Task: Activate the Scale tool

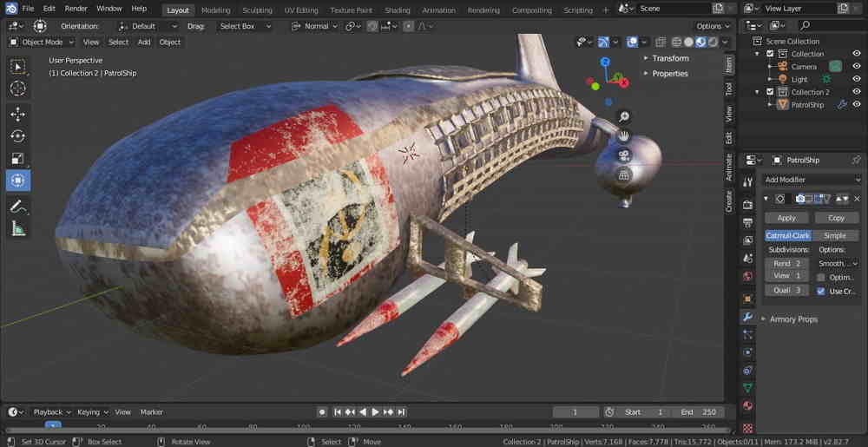Action: point(17,159)
